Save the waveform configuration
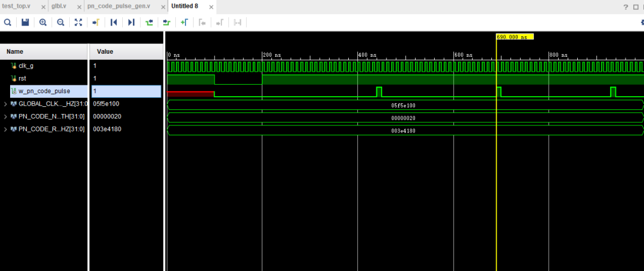The width and height of the screenshot is (644, 271). coord(25,22)
